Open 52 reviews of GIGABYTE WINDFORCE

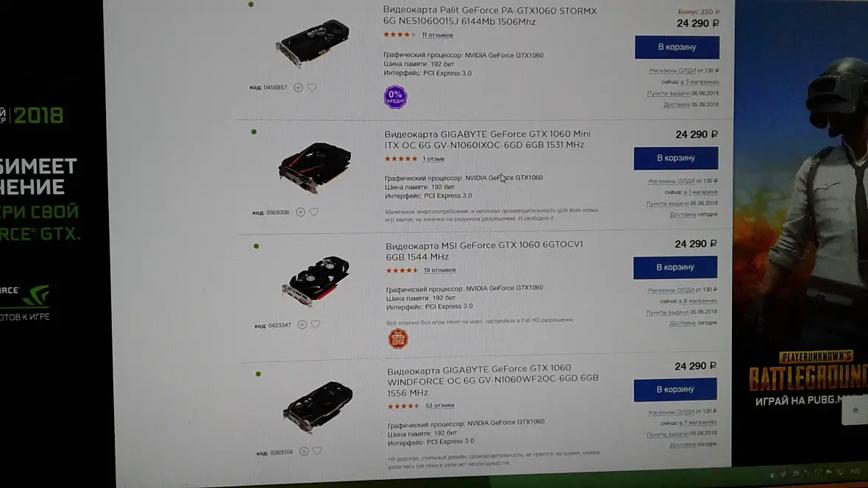[x=440, y=406]
